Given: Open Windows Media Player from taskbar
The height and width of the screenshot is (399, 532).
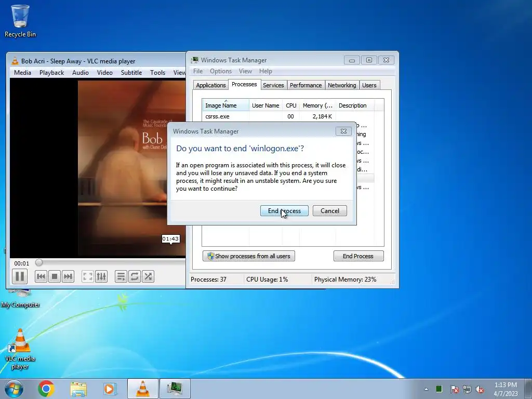Looking at the screenshot, I should point(110,389).
